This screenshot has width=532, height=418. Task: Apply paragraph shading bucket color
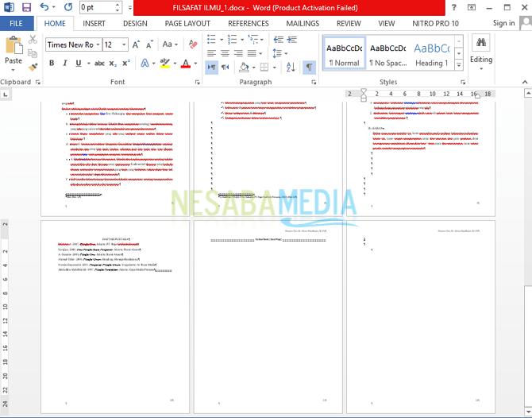tap(244, 68)
